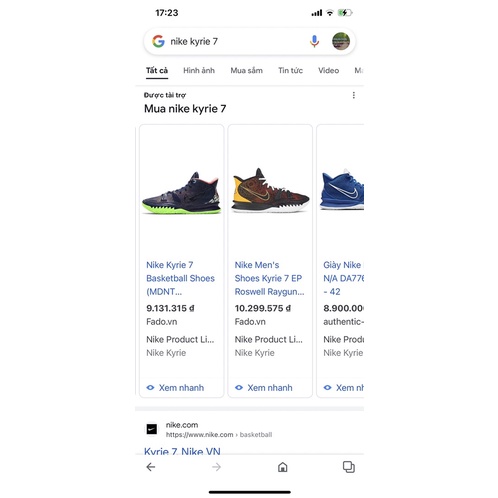Image resolution: width=498 pixels, height=498 pixels.
Task: Select Nike Product Li... on Basketball Shoes card
Action: pyautogui.click(x=180, y=340)
